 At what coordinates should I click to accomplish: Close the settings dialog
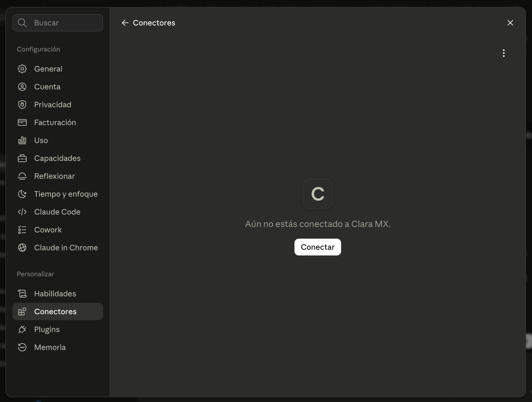click(x=510, y=23)
